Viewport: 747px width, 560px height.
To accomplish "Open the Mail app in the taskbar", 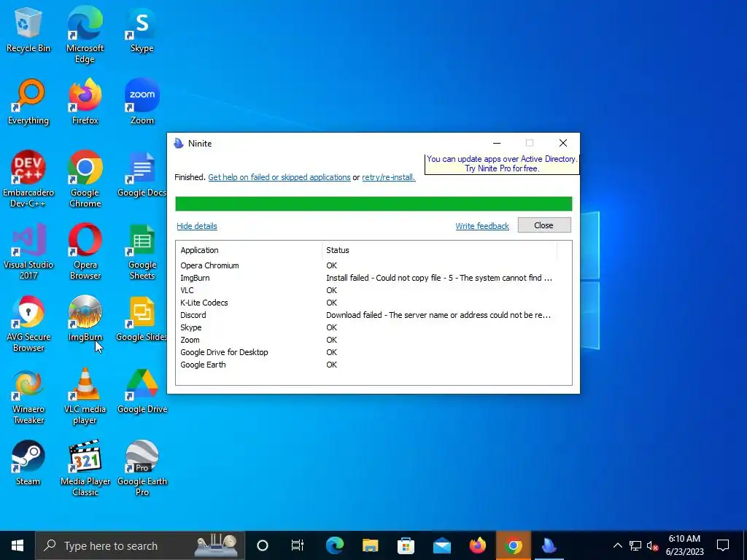I will point(441,545).
